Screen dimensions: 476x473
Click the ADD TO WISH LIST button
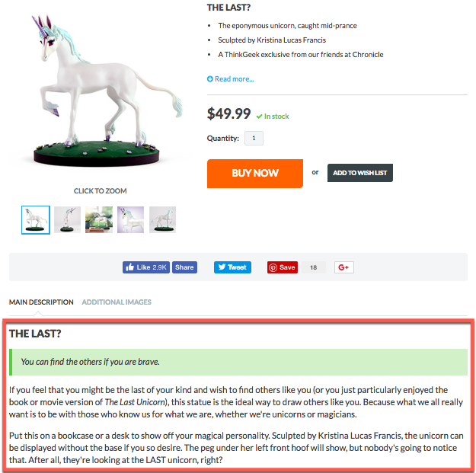click(360, 173)
